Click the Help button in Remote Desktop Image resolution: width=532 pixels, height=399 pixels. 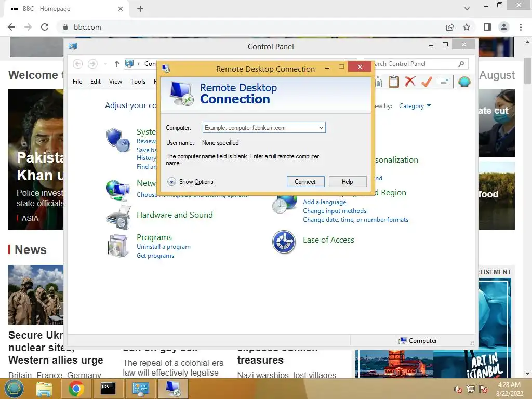pyautogui.click(x=348, y=181)
